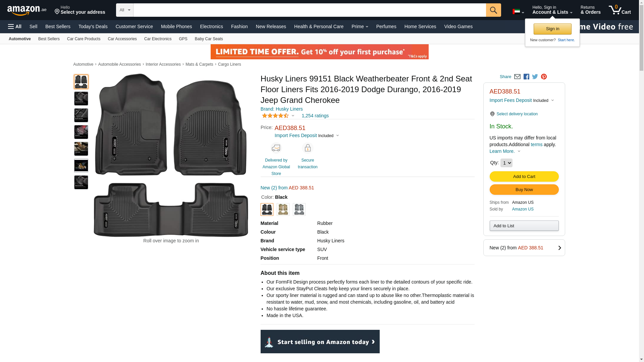The height and width of the screenshot is (362, 644).
Task: Select the tan color swatch
Action: [x=283, y=209]
